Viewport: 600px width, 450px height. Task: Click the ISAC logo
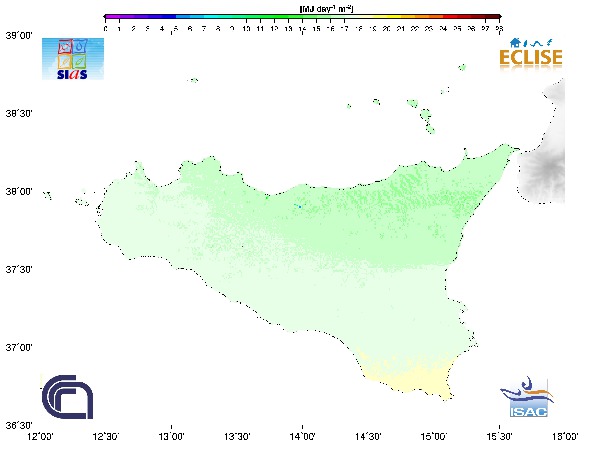pyautogui.click(x=527, y=397)
